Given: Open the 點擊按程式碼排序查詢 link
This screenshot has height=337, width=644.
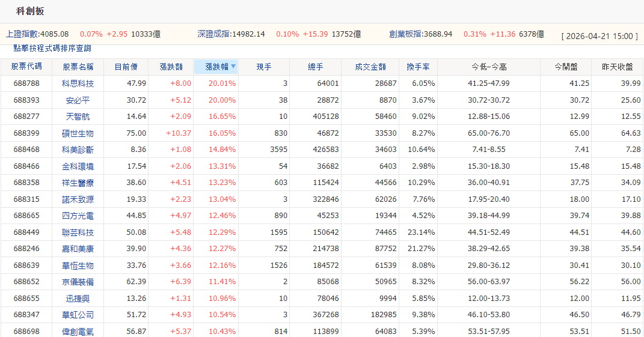Looking at the screenshot, I should tap(52, 48).
